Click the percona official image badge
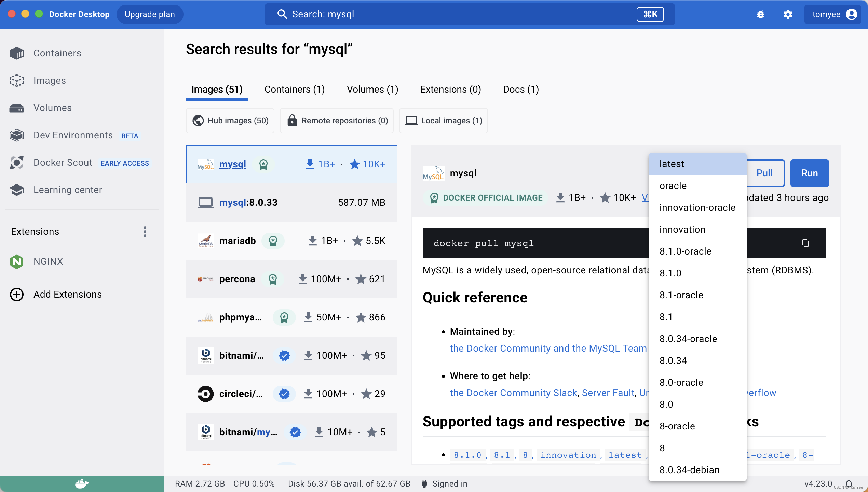This screenshot has width=868, height=492. (x=273, y=279)
